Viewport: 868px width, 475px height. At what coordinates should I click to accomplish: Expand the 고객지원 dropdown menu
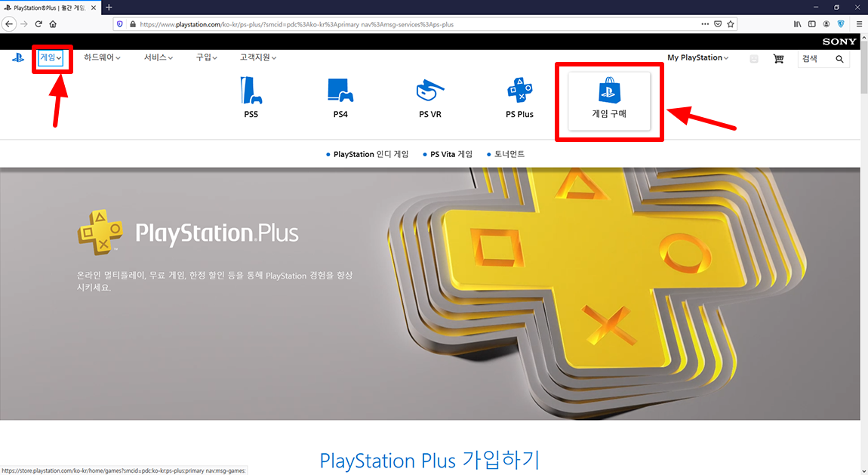pyautogui.click(x=258, y=57)
